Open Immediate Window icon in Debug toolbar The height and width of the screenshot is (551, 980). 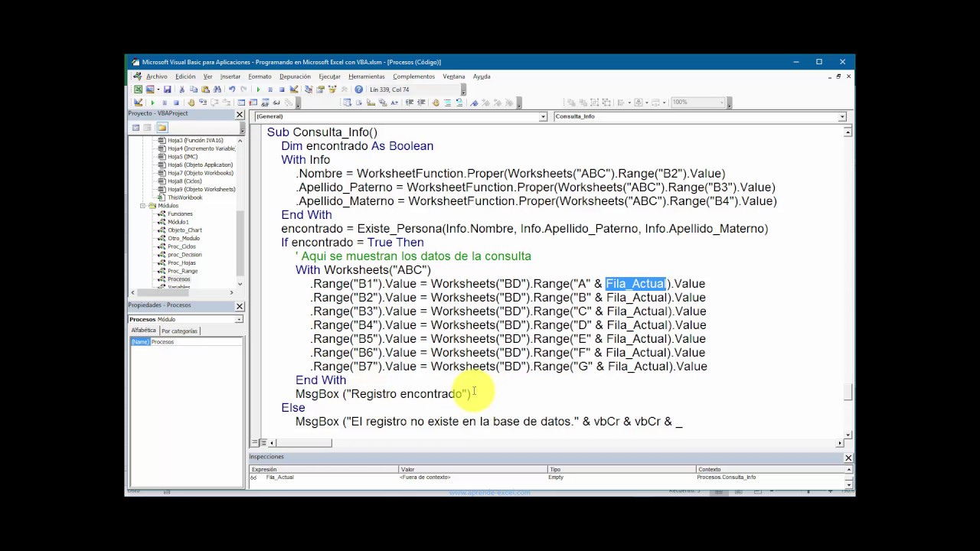point(253,103)
